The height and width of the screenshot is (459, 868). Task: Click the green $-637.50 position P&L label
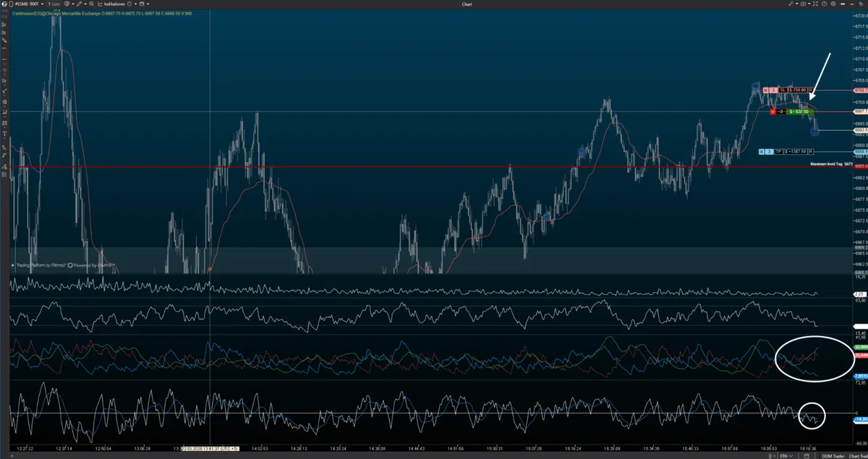coord(799,111)
